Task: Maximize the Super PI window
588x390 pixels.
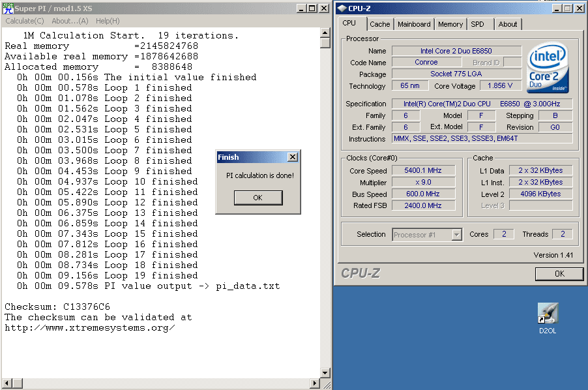Action: (x=312, y=8)
